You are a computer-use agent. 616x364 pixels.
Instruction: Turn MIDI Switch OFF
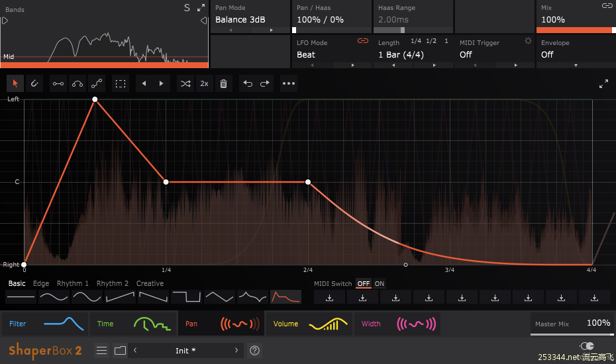click(364, 283)
